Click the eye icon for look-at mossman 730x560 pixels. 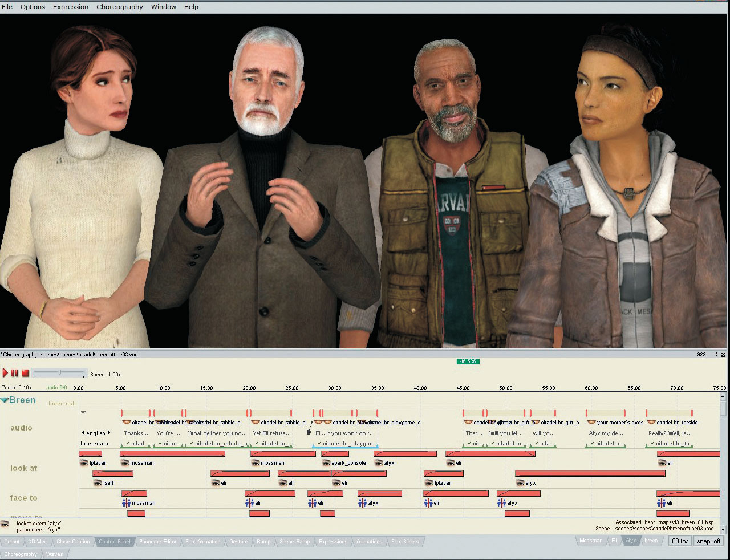pos(125,463)
